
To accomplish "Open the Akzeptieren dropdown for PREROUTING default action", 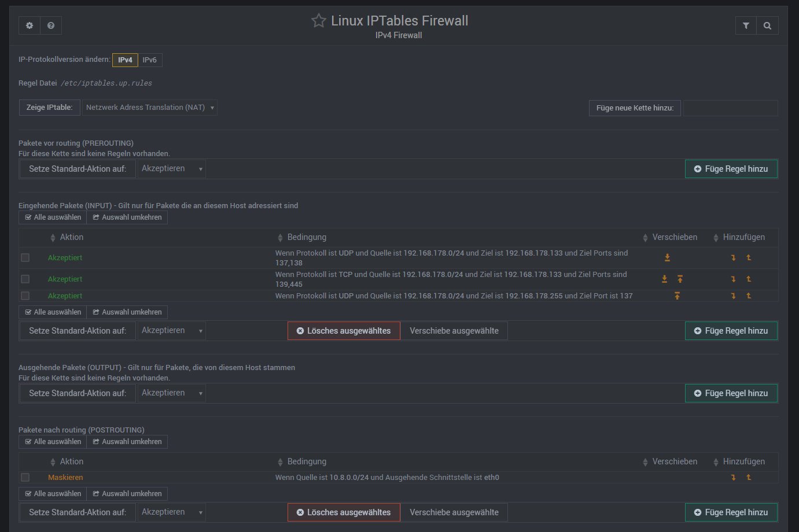I will coord(171,168).
